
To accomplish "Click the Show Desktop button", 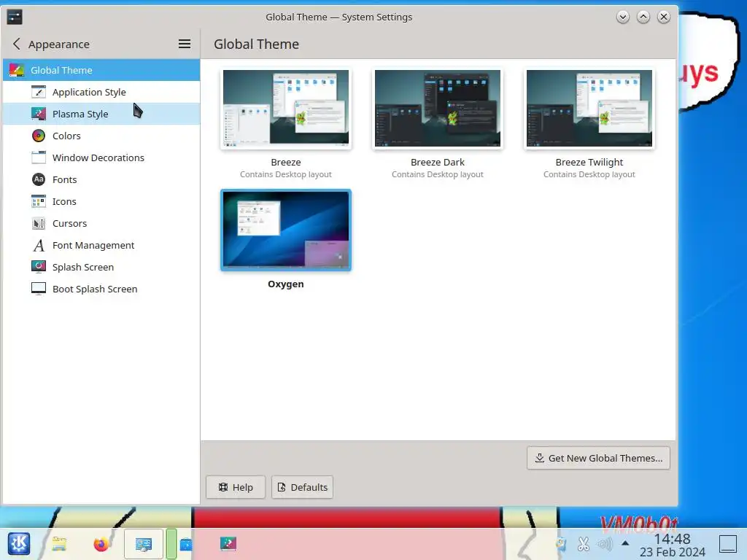I will click(728, 543).
